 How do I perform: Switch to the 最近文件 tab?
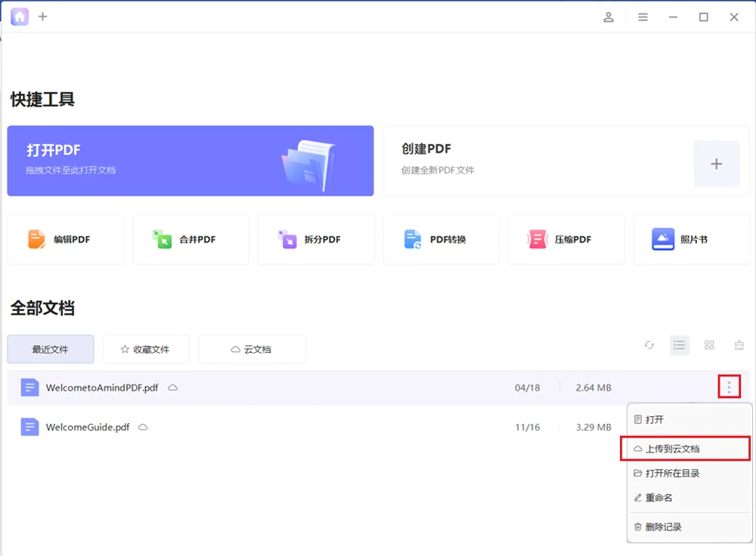click(x=51, y=349)
